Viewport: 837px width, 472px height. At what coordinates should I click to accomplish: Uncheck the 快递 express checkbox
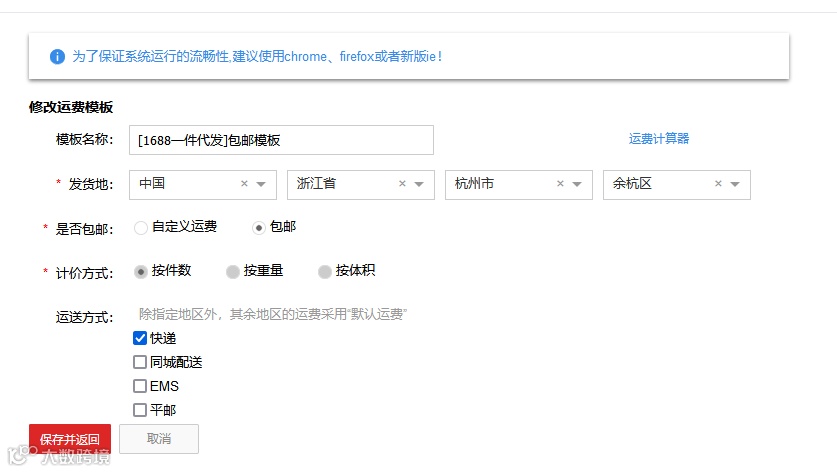(140, 338)
